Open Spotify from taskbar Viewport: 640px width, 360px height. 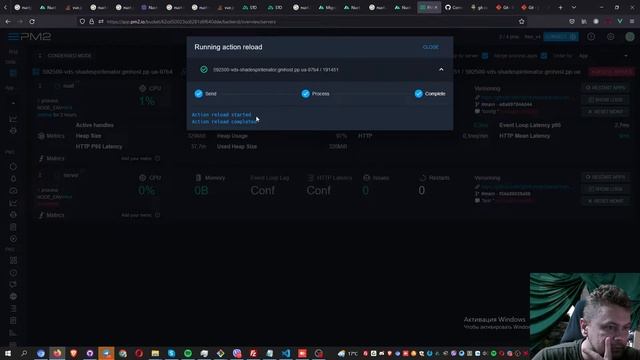(x=188, y=353)
